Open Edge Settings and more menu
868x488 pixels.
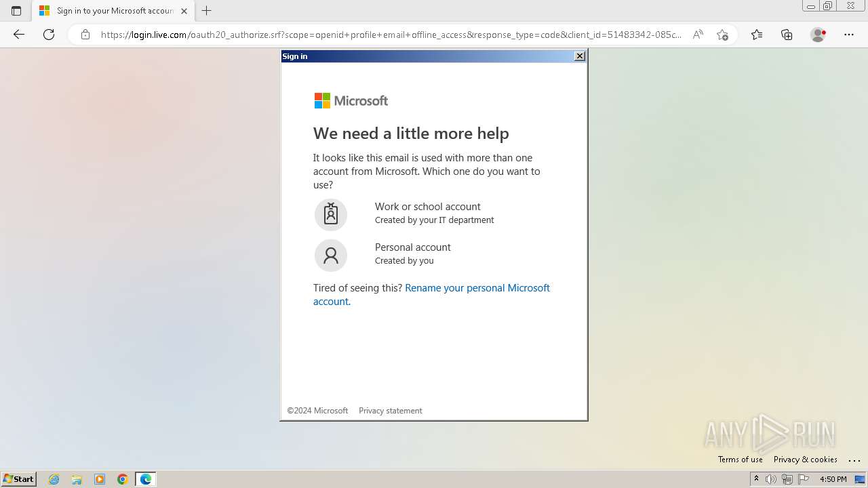click(849, 35)
